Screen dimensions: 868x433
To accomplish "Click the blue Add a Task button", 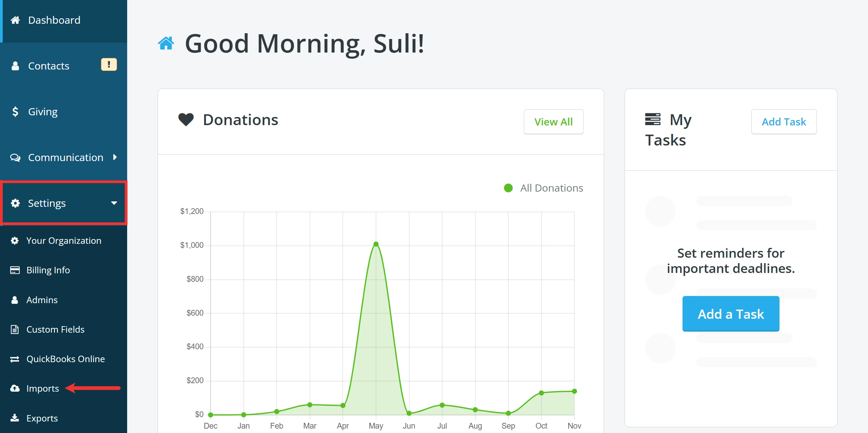I will [x=731, y=314].
